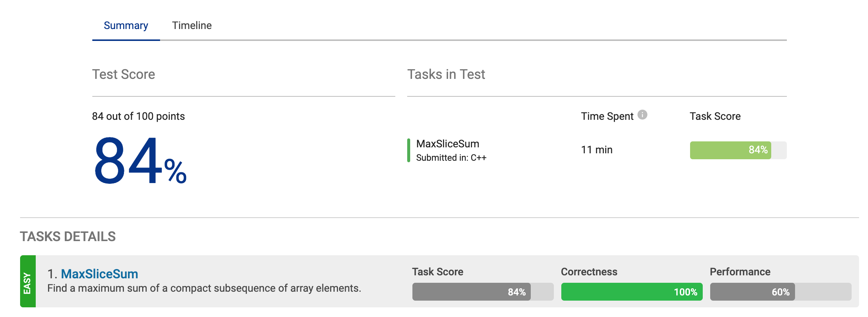The image size is (868, 317).
Task: Switch to the Timeline tab
Action: 191,25
